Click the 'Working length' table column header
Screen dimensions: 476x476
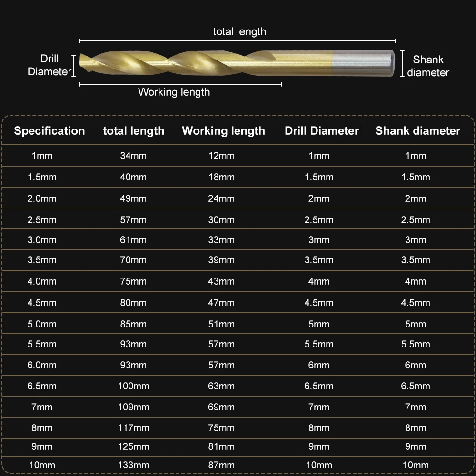pos(223,131)
